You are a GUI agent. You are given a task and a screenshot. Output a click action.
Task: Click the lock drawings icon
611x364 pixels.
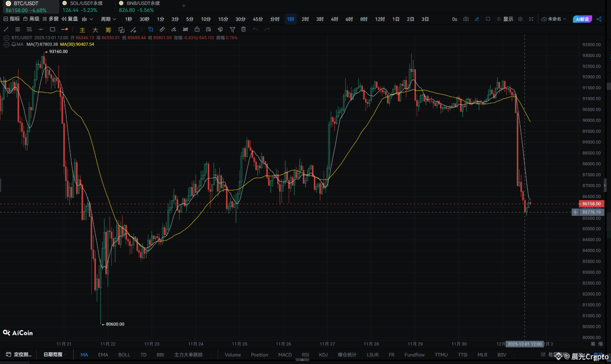(197, 29)
